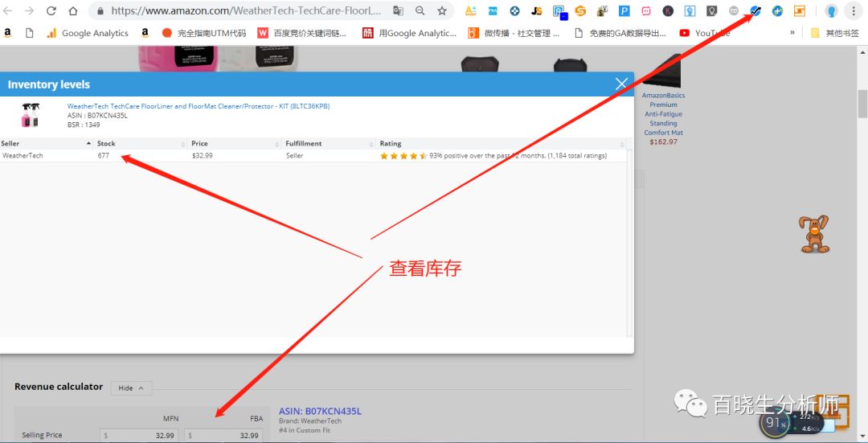
Task: Open the 免费的GA数据导出 bookmark
Action: [620, 33]
